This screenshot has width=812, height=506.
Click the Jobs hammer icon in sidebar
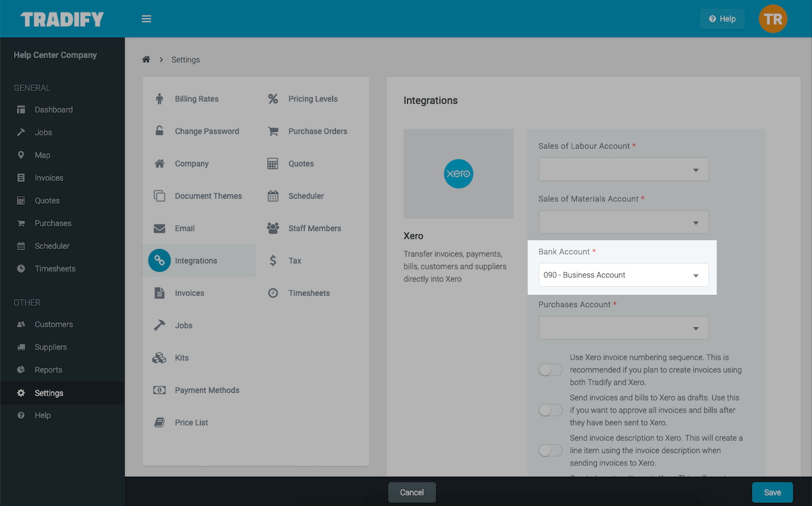click(21, 132)
